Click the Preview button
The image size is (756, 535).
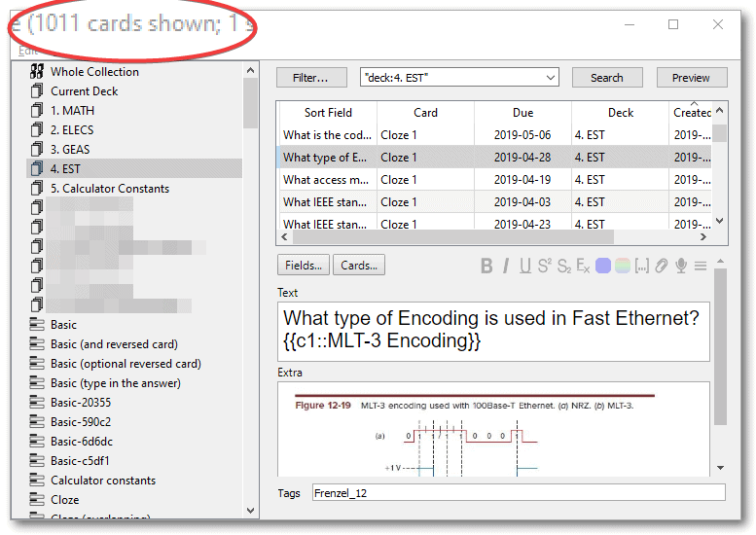click(692, 78)
